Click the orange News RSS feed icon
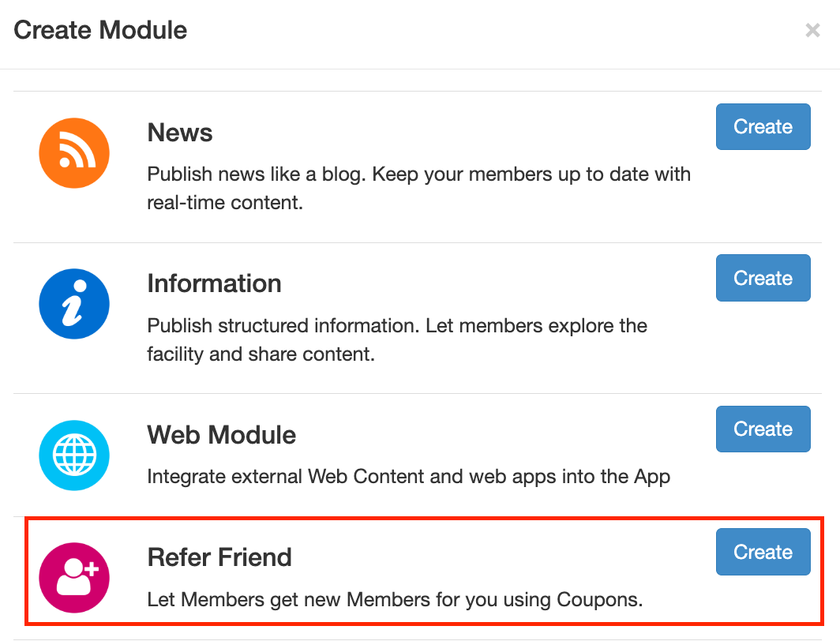Image resolution: width=840 pixels, height=641 pixels. 74,153
